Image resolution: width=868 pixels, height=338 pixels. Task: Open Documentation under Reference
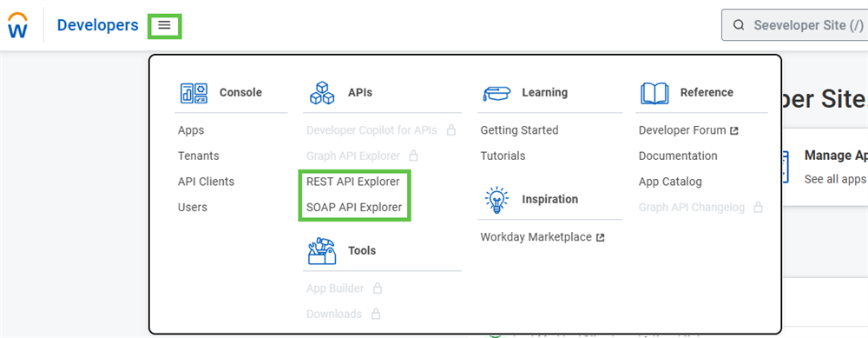678,156
